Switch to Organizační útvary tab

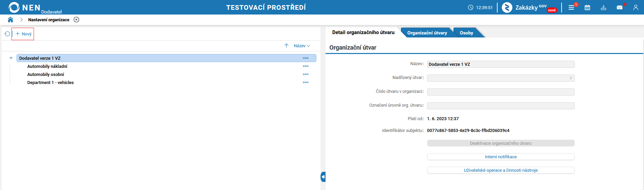(x=427, y=33)
